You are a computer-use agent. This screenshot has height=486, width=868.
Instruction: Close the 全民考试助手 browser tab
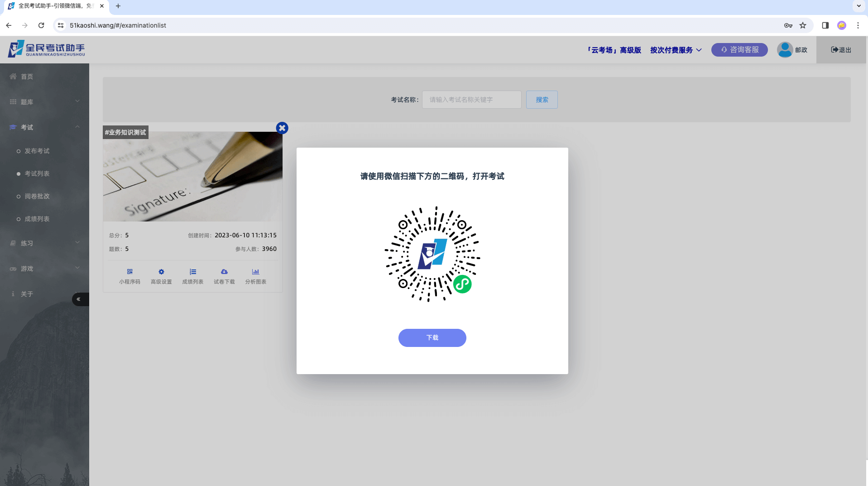pos(102,6)
